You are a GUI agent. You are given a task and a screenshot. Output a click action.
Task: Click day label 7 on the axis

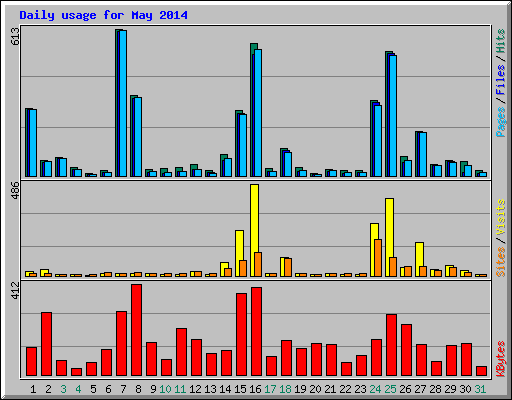click(123, 389)
